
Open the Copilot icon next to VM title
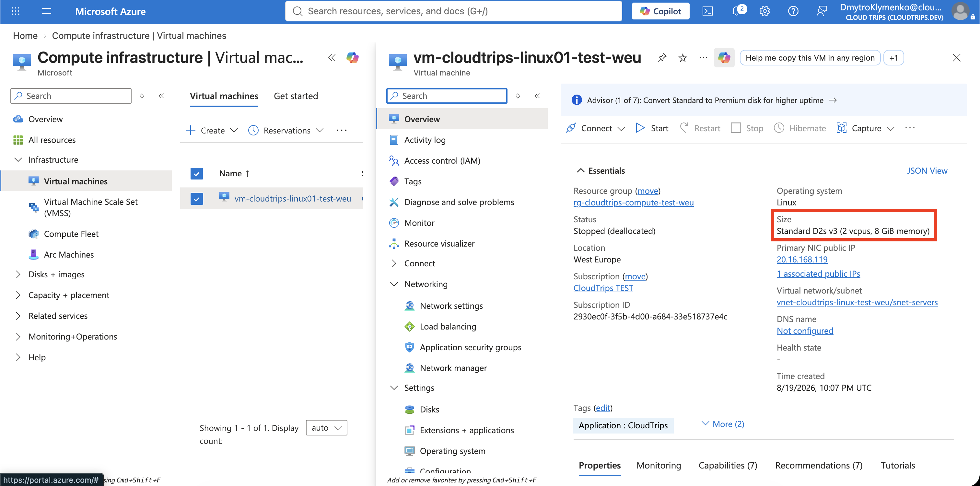(x=724, y=58)
